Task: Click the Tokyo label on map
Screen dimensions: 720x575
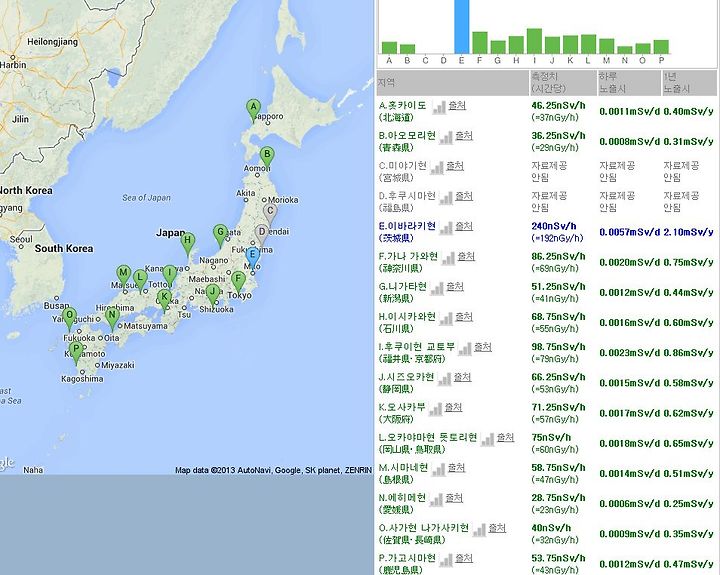Action: point(240,295)
